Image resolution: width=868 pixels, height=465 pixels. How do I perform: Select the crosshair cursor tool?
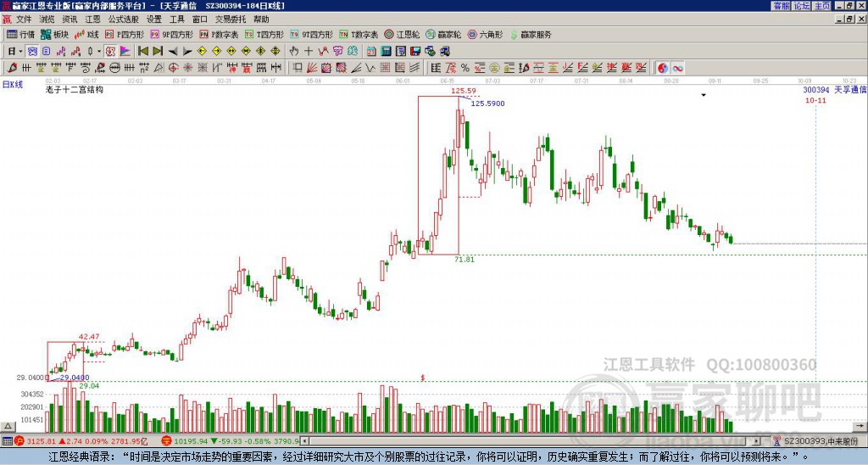(x=309, y=52)
